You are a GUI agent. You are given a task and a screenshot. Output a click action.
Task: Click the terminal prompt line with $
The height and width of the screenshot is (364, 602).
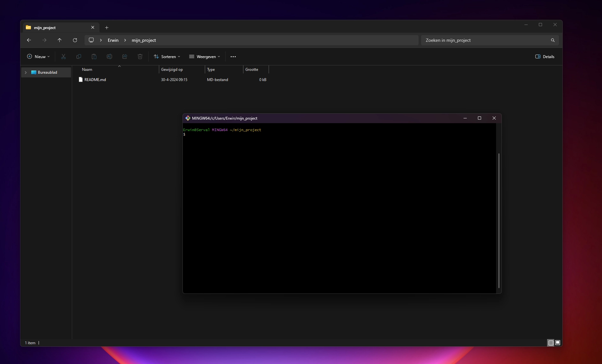click(184, 134)
